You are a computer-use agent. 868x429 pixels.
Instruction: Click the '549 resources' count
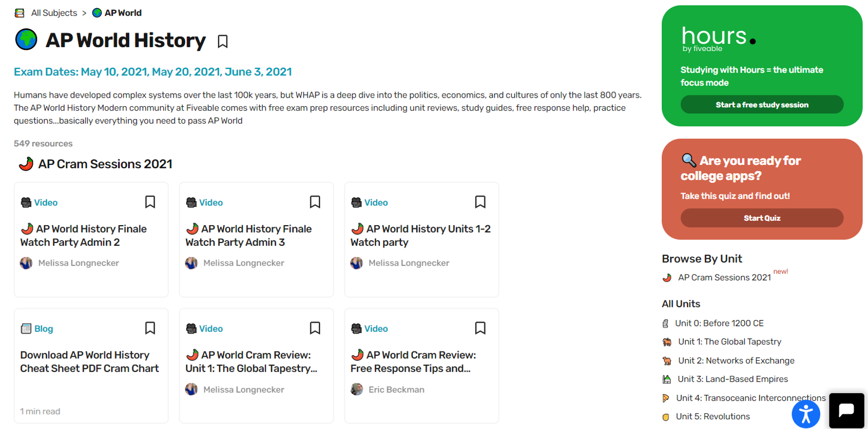coord(43,144)
